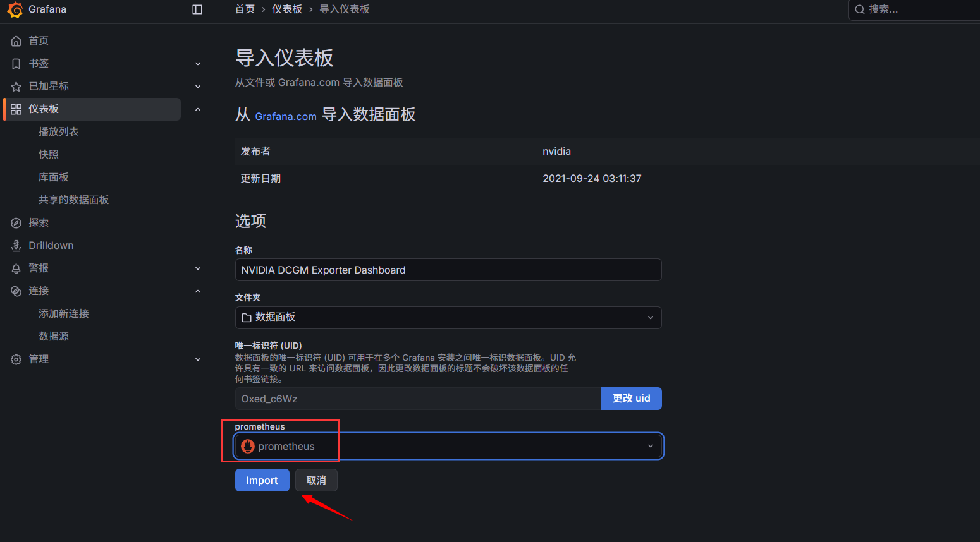The width and height of the screenshot is (980, 542).
Task: Click the 名称 dashboard name field
Action: (448, 270)
